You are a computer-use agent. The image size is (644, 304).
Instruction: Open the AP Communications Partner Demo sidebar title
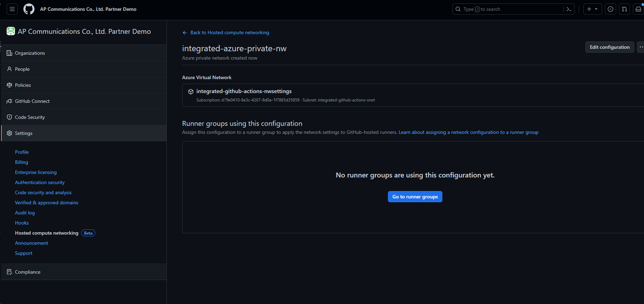tap(84, 32)
